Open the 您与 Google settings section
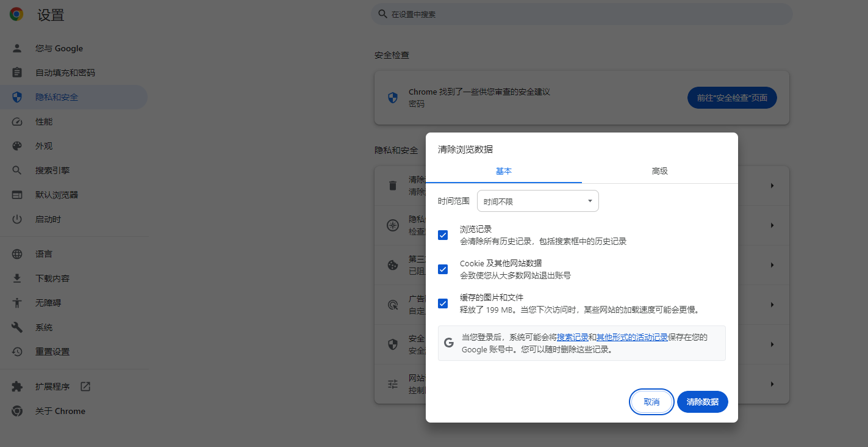The width and height of the screenshot is (868, 447). pos(16,48)
